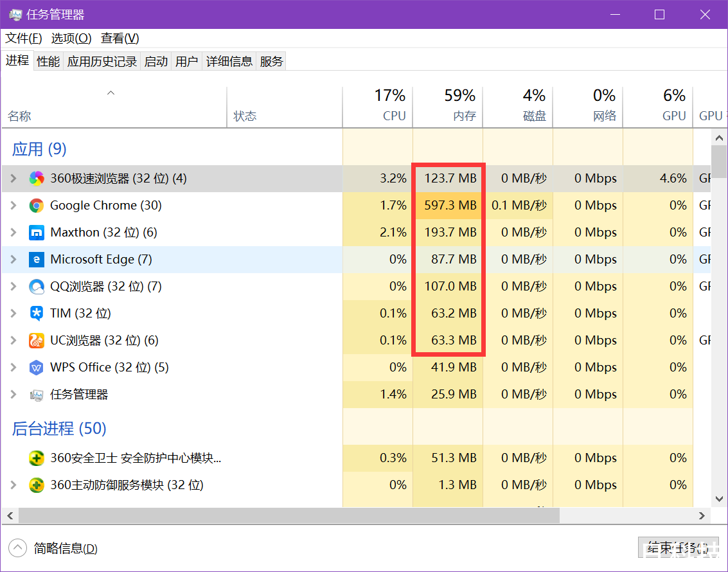Expand the Google Chrome process group
Screen dimensions: 728x572
(13, 206)
